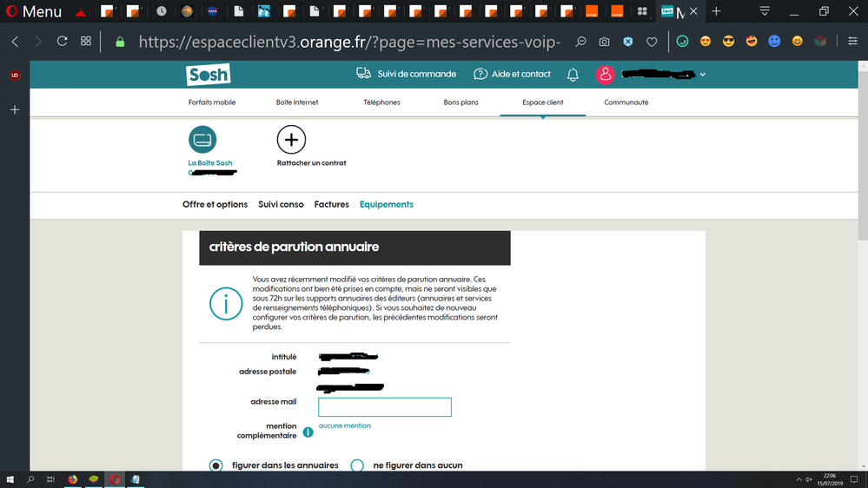Add page to bookmarks with heart icon
Viewport: 868px width, 488px height.
click(x=652, y=42)
